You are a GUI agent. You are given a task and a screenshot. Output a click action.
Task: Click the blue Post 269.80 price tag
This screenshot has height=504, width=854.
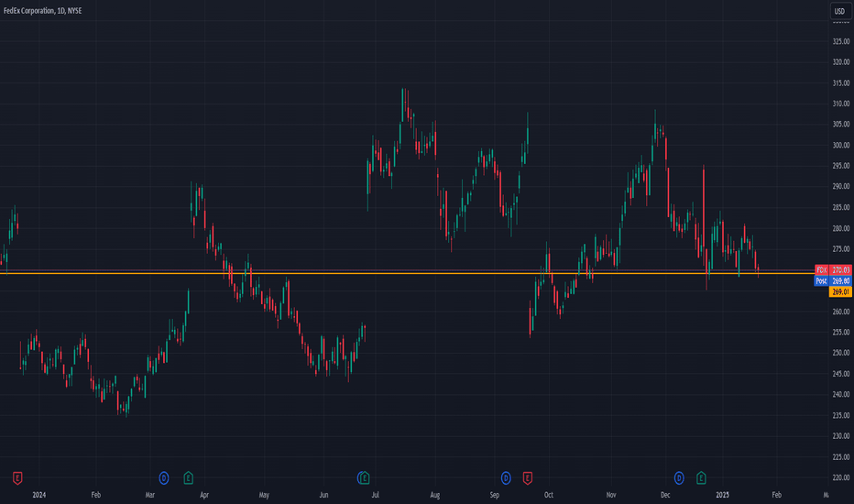click(x=833, y=281)
